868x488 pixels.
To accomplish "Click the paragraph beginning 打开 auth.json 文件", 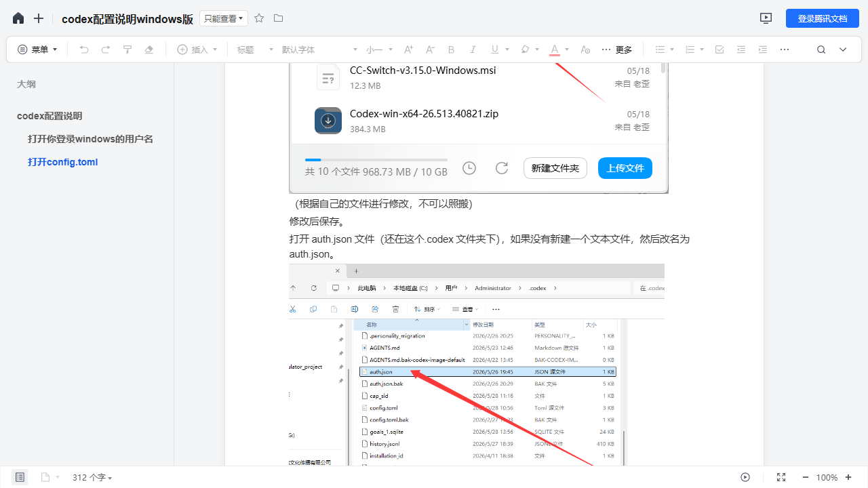I will tap(490, 247).
